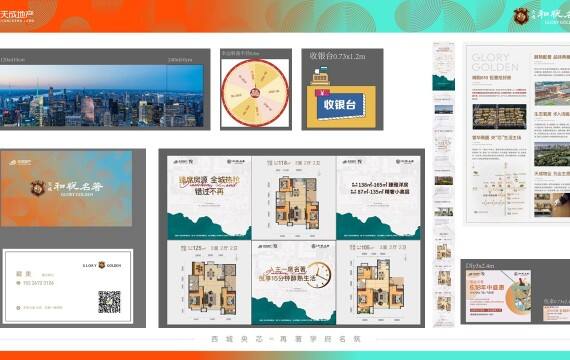The height and width of the screenshot is (360, 570).
Task: Select the orange circle promotional banner
Action: [498, 296]
